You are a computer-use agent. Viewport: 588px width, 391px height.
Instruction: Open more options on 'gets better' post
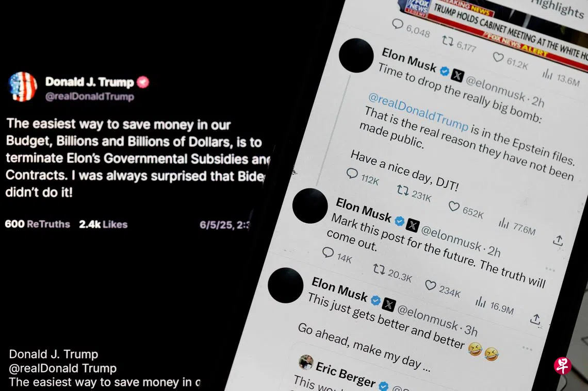(x=527, y=349)
